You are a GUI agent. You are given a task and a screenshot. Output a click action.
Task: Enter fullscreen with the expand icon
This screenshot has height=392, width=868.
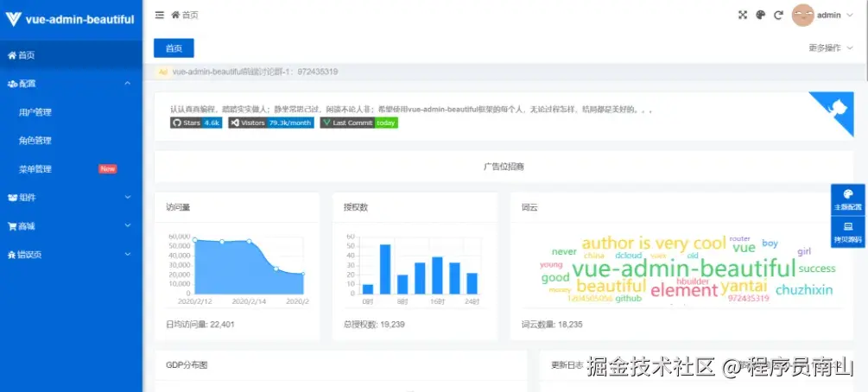pos(743,15)
